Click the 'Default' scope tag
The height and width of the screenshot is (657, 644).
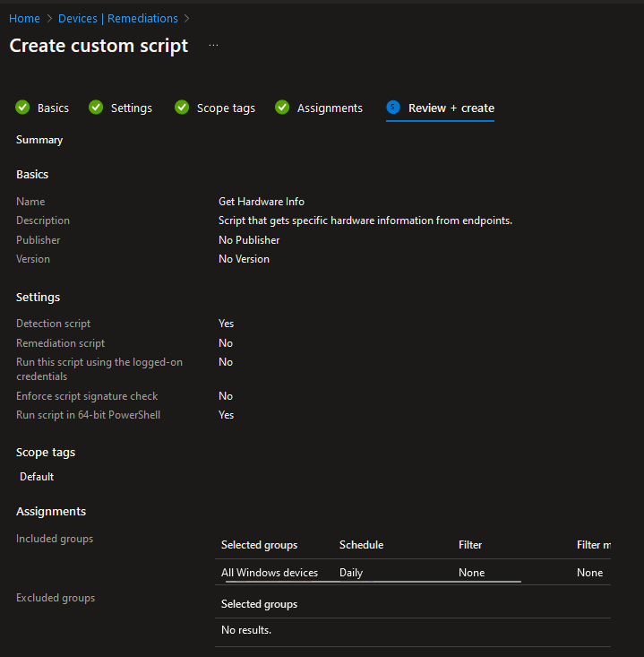(x=37, y=477)
